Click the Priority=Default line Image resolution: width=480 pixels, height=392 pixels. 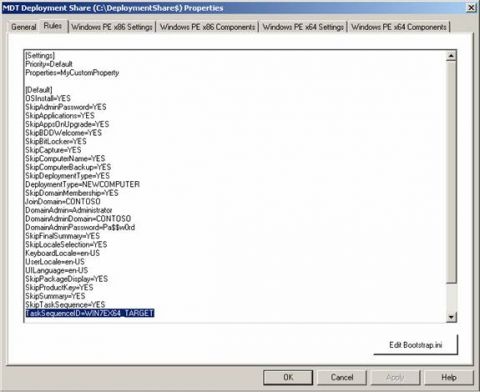click(49, 64)
